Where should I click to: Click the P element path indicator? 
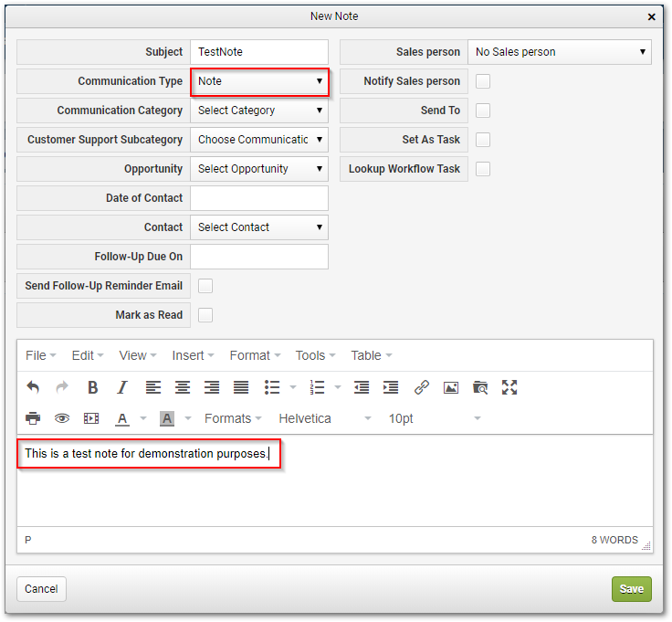click(x=28, y=540)
